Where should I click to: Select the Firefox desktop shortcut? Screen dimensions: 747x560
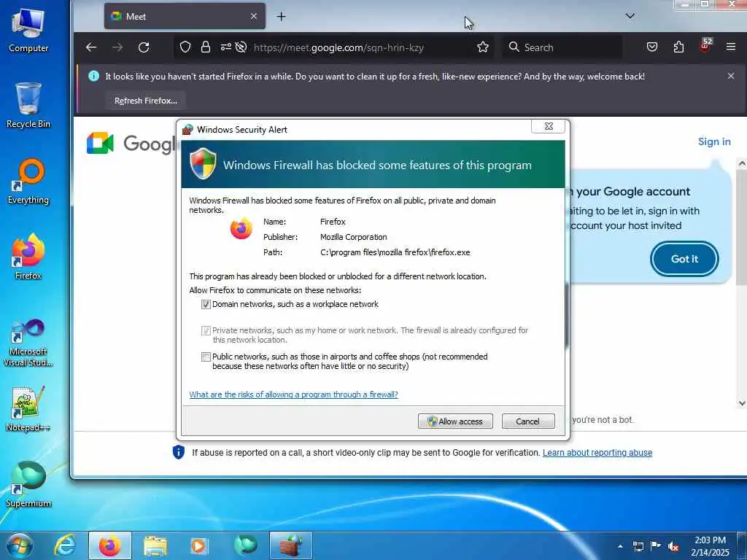pos(28,257)
